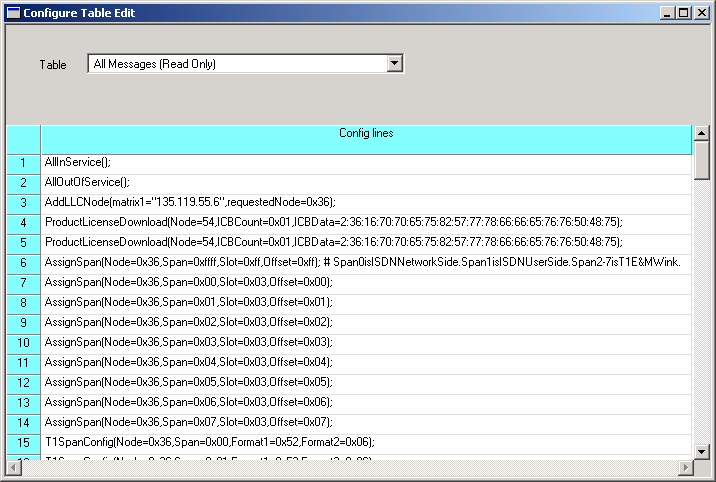The image size is (716, 482).
Task: Select the AddLLCNode config line in row 3
Action: [366, 202]
